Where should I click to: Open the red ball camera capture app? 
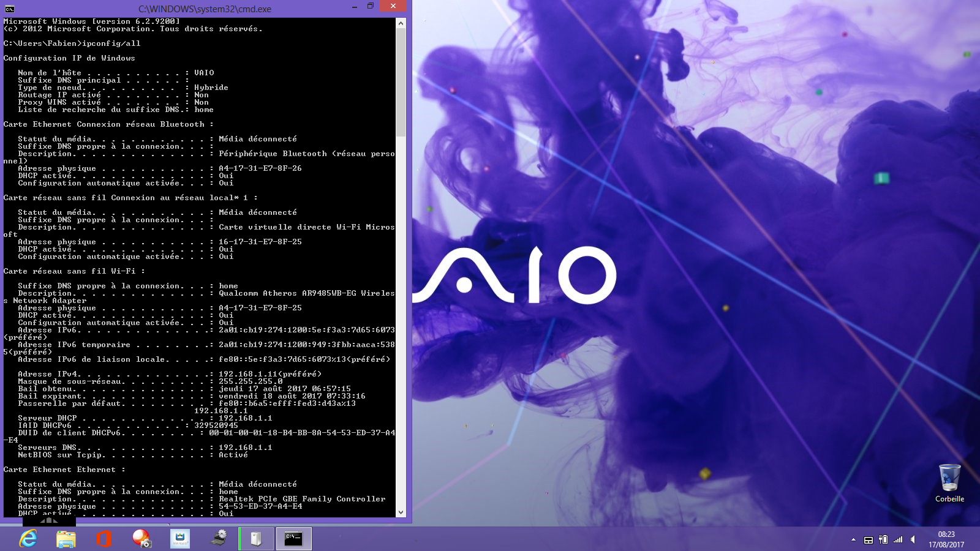(x=141, y=539)
